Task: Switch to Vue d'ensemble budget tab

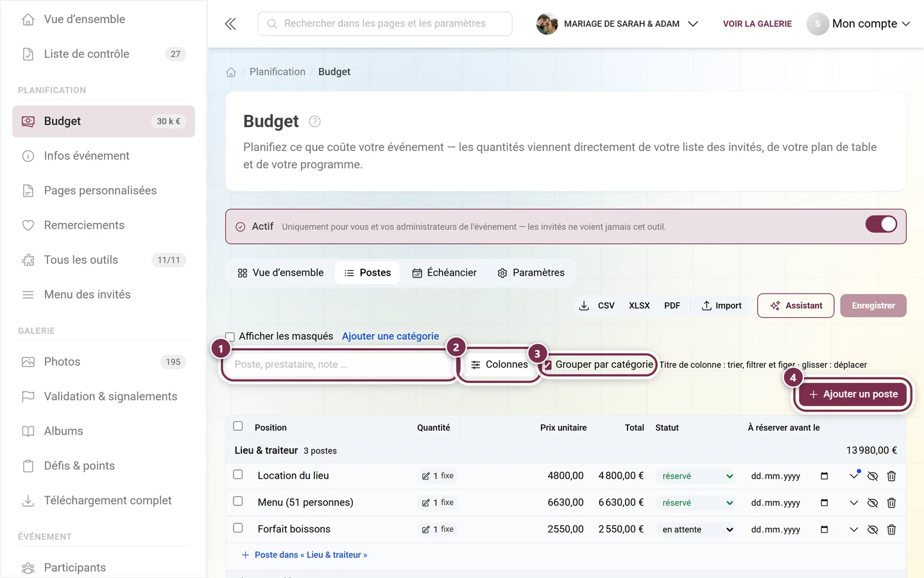Action: point(280,273)
